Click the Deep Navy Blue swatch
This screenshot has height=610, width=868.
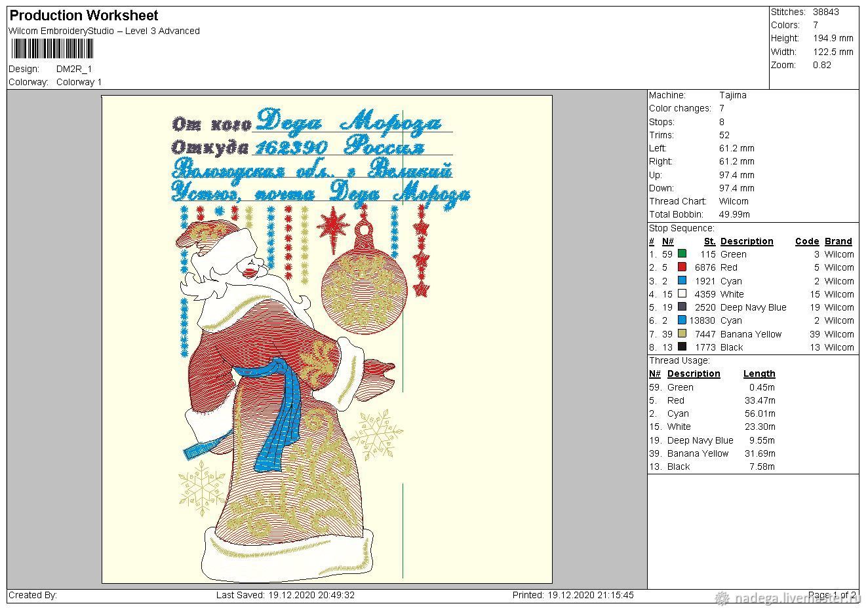[x=682, y=307]
